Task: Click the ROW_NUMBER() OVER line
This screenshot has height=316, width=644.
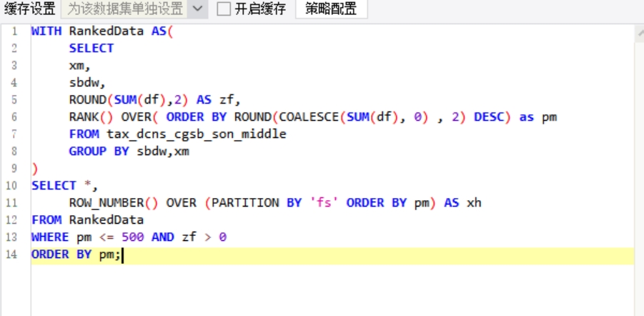Action: tap(275, 203)
